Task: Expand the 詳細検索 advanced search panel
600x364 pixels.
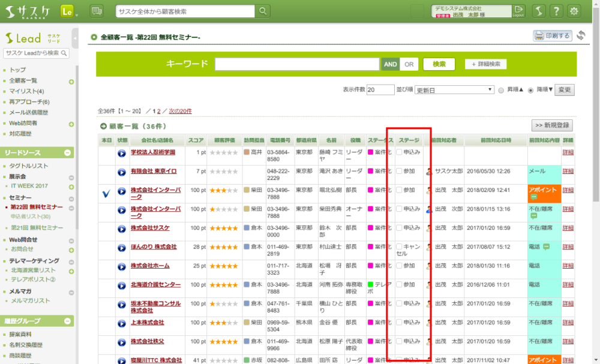Action: coord(486,64)
